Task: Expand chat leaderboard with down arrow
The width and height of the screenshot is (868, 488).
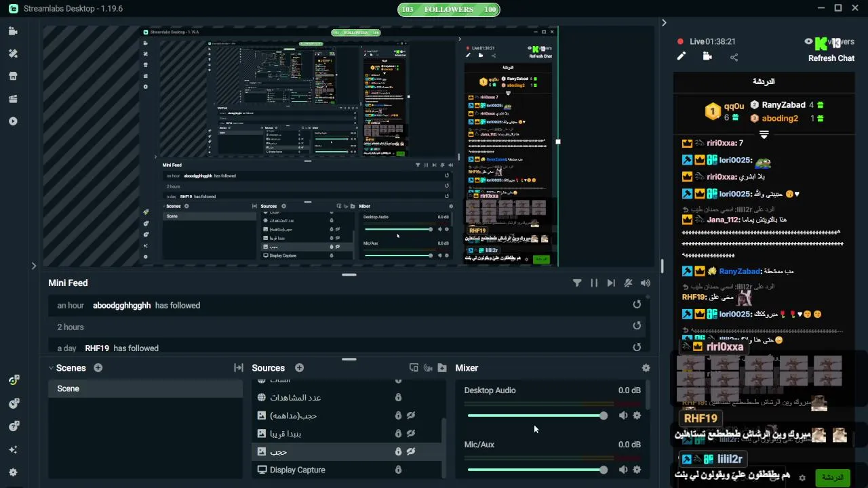Action: click(x=764, y=135)
